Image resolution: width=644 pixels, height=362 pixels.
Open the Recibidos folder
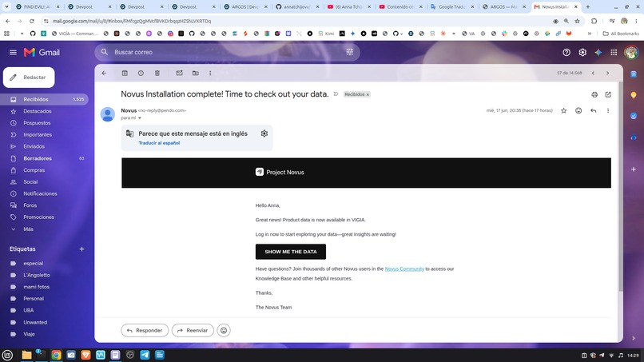[45, 99]
